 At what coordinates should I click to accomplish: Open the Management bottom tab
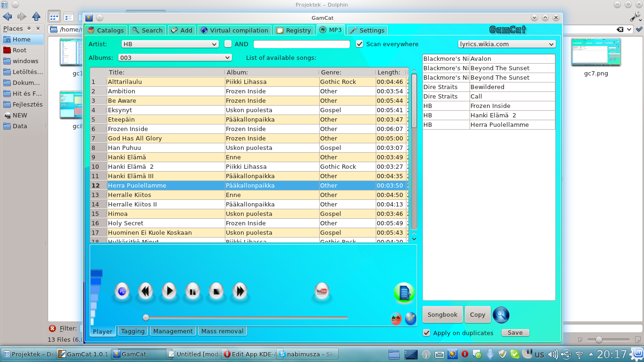tap(173, 331)
